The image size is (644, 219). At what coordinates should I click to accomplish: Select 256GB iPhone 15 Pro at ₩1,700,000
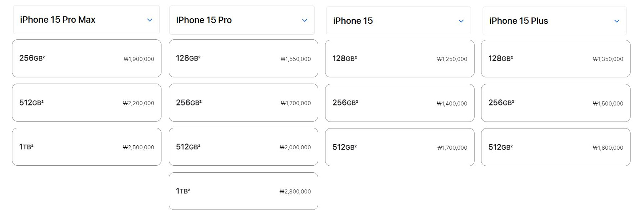243,103
